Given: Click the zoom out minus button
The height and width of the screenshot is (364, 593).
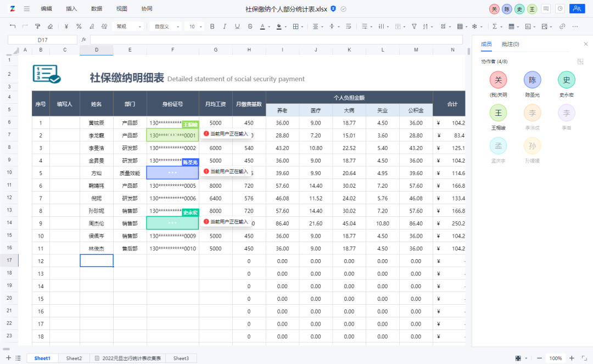Looking at the screenshot, I should [539, 358].
